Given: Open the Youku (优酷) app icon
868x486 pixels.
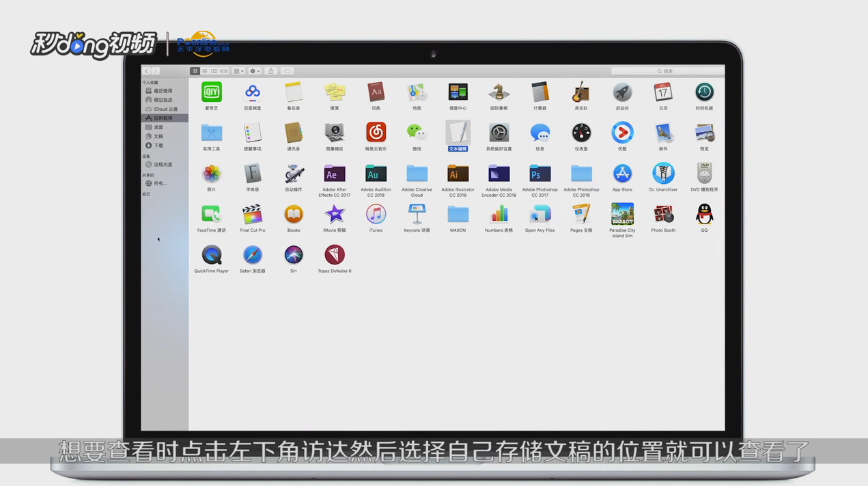Looking at the screenshot, I should (x=622, y=133).
